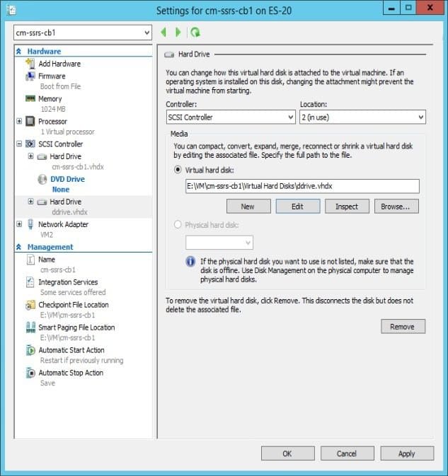Click the window icon in title bar

[x=11, y=10]
